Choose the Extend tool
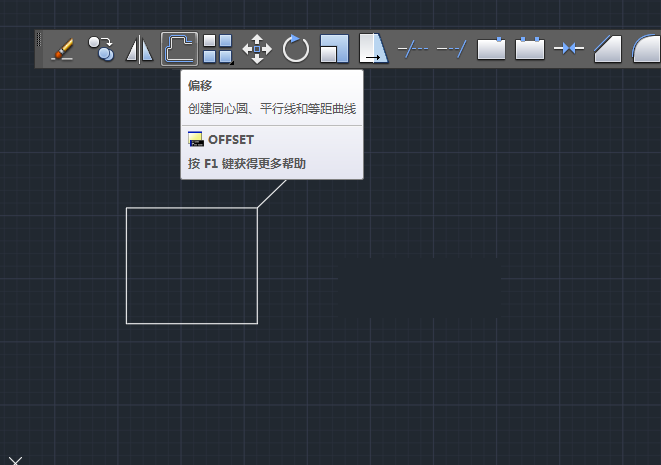 click(x=451, y=48)
